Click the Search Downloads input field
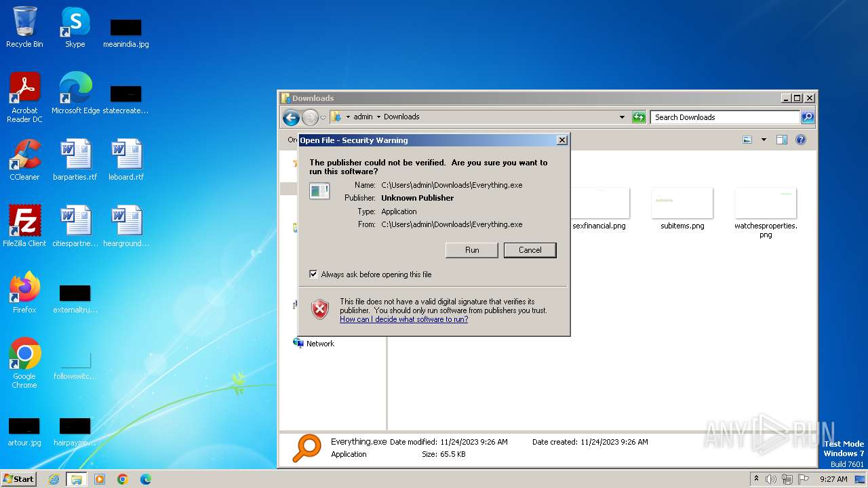 click(x=725, y=117)
